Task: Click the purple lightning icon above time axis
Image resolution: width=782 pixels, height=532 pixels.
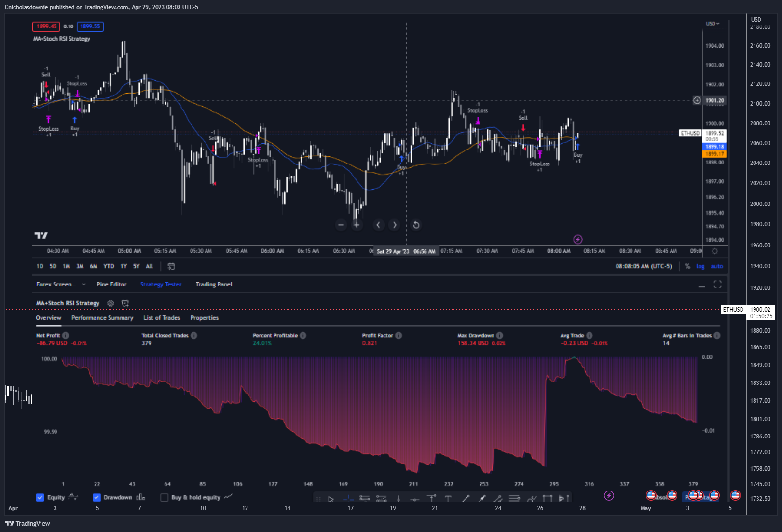Action: (578, 239)
